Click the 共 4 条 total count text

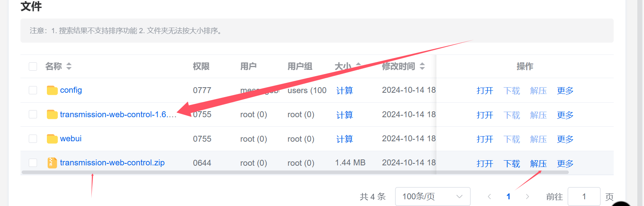(373, 197)
